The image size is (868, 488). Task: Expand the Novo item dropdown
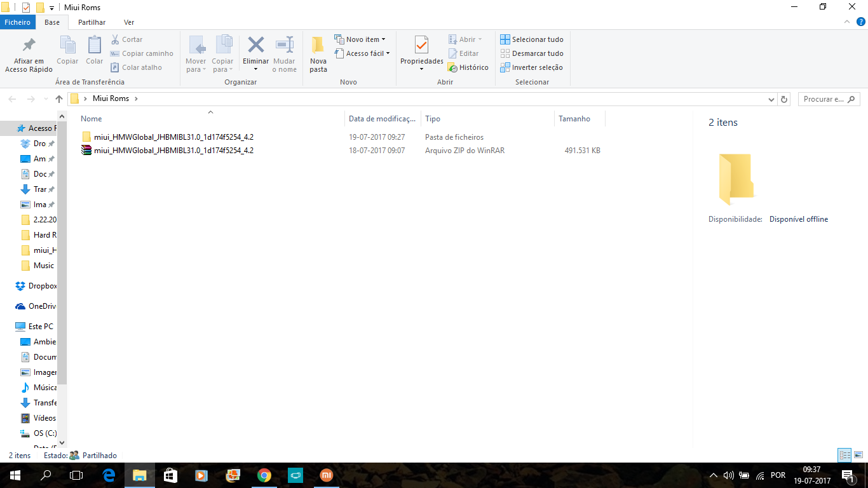click(360, 39)
